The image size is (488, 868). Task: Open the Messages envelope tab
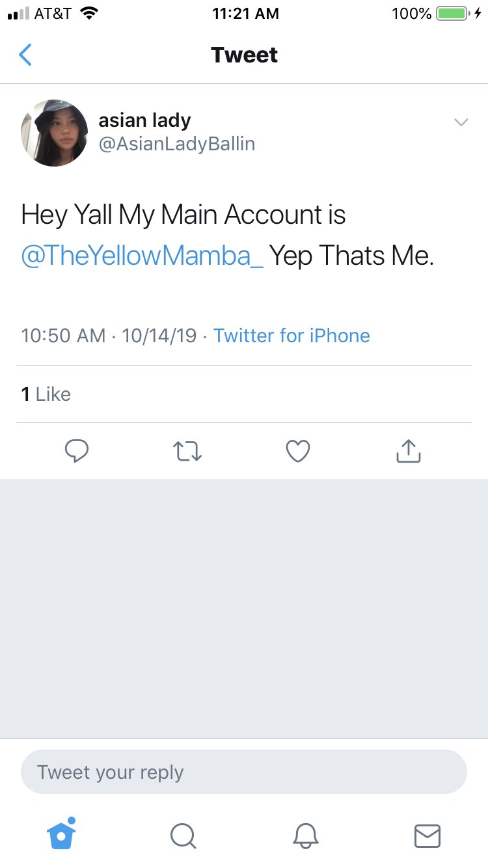coord(427,835)
